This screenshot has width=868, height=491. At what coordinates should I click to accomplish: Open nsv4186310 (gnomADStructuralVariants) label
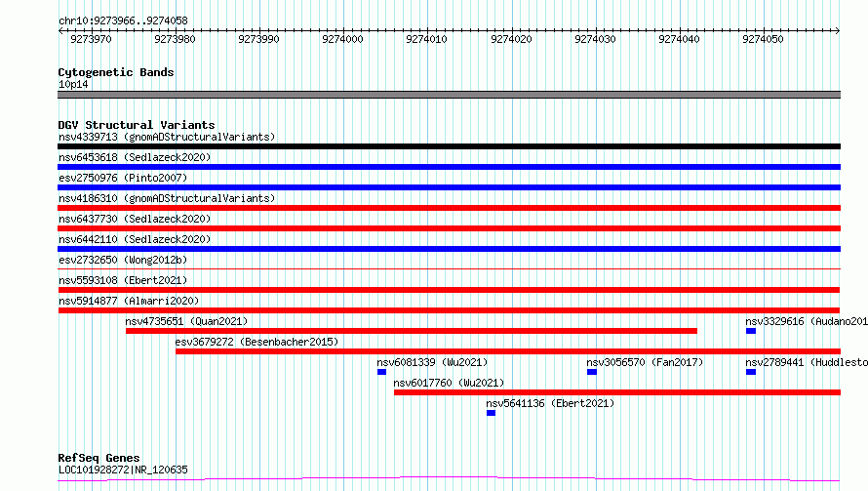pyautogui.click(x=167, y=198)
